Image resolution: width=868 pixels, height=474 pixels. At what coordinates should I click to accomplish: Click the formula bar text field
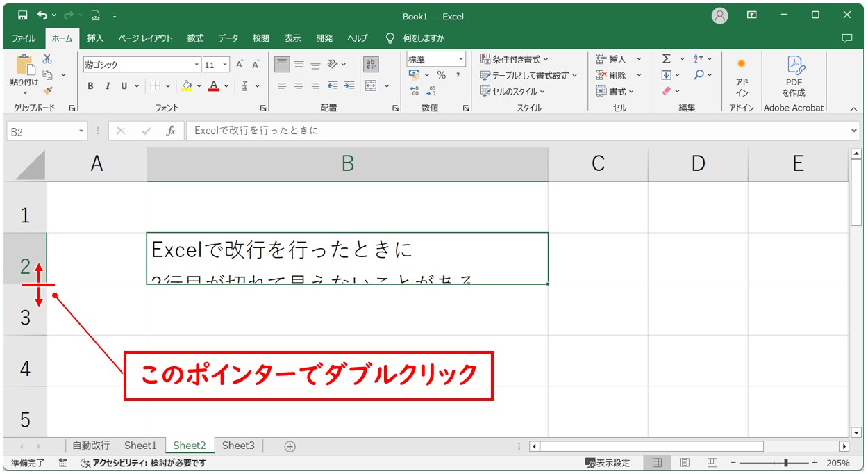pyautogui.click(x=514, y=131)
